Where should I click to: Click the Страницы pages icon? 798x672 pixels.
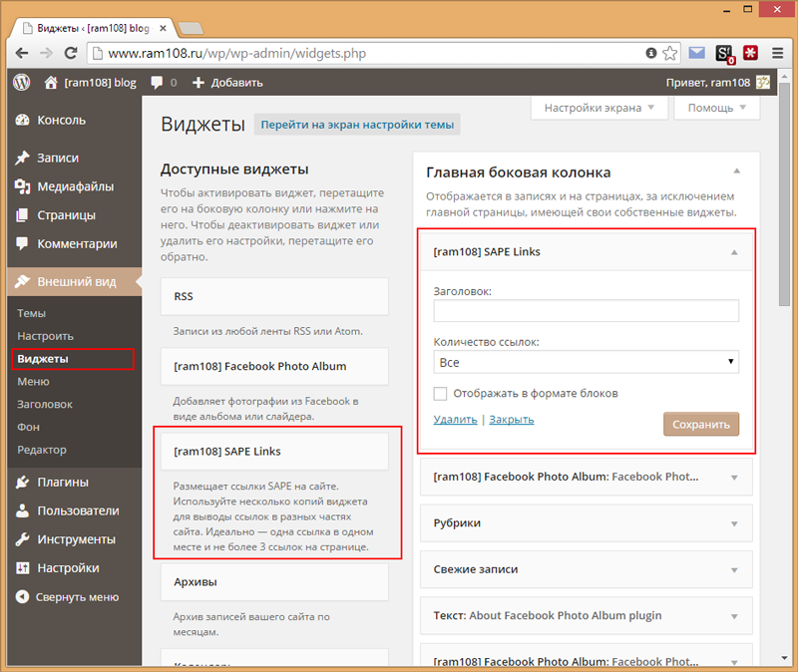[22, 215]
